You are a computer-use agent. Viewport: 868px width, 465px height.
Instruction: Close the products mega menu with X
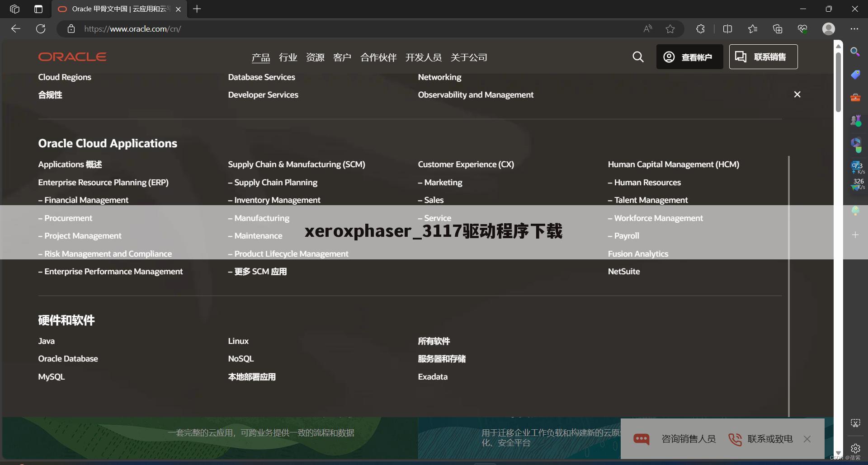pyautogui.click(x=797, y=94)
